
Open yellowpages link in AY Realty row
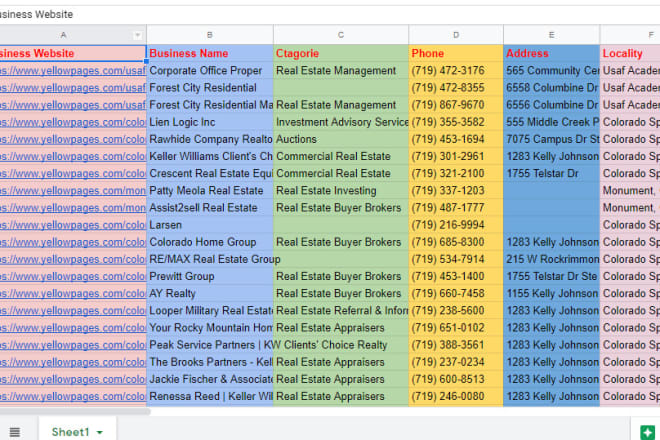click(x=73, y=293)
